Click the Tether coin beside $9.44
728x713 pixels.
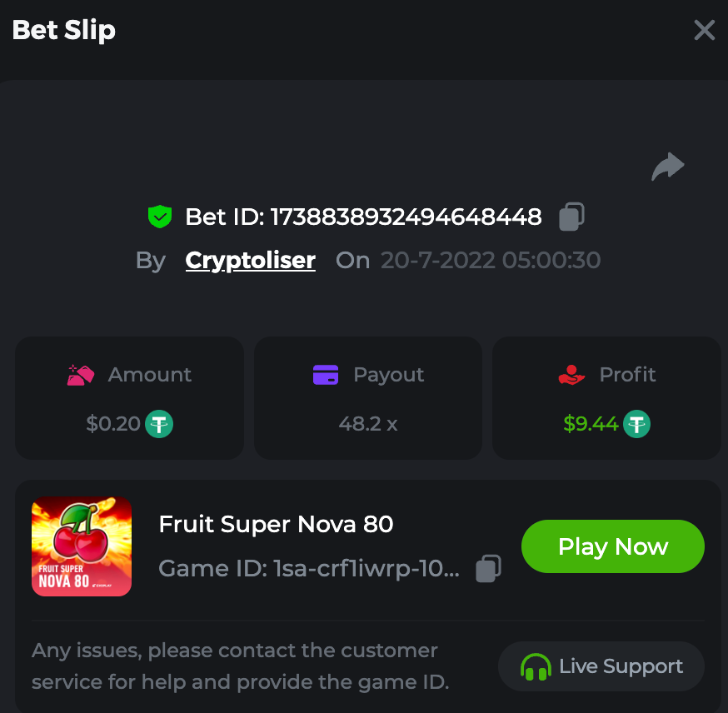point(637,424)
